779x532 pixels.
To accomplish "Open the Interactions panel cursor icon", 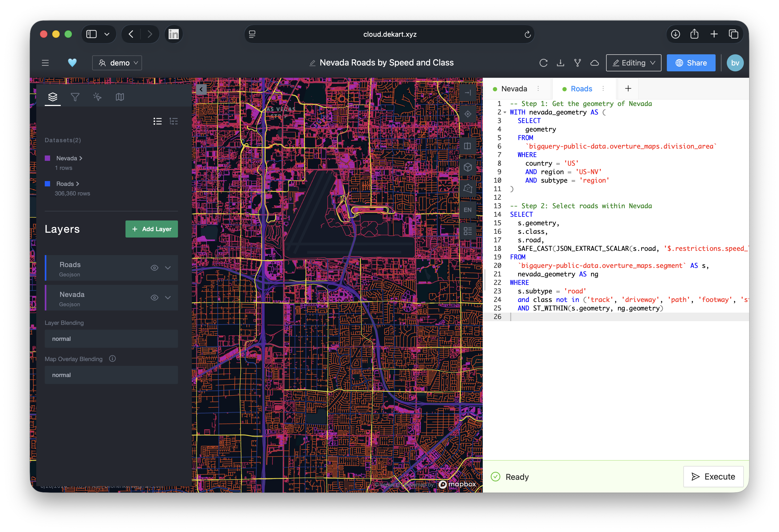I will pyautogui.click(x=97, y=97).
